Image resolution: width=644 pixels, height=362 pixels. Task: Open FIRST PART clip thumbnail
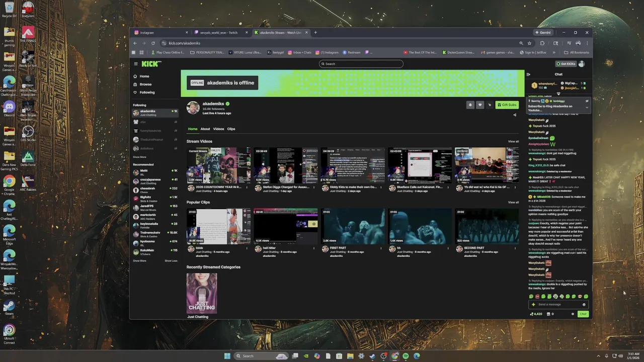click(353, 226)
